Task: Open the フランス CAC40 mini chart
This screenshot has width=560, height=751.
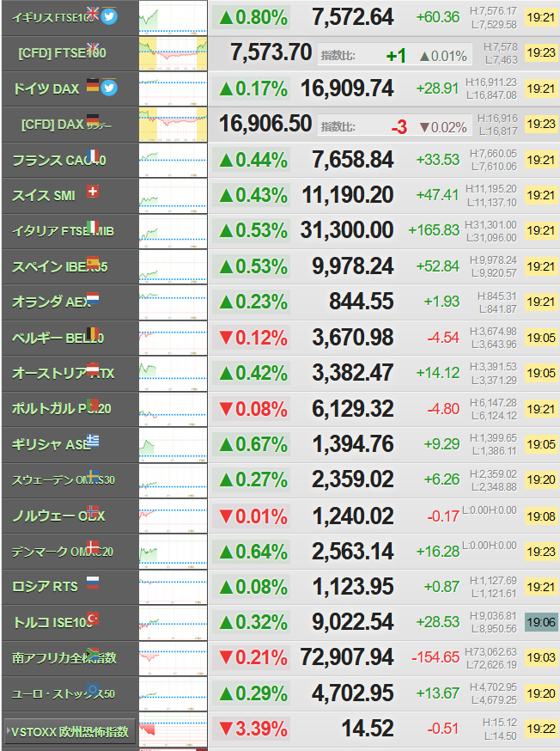Action: [x=173, y=161]
